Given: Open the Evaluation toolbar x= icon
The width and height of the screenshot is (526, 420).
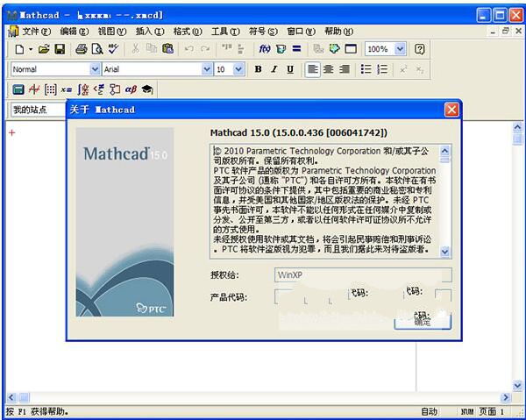Looking at the screenshot, I should [67, 89].
